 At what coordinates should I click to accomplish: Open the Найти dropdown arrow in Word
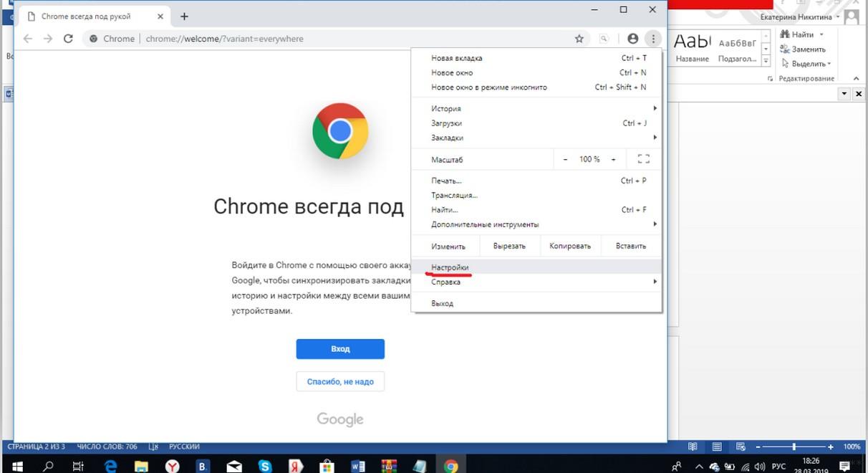pyautogui.click(x=821, y=34)
